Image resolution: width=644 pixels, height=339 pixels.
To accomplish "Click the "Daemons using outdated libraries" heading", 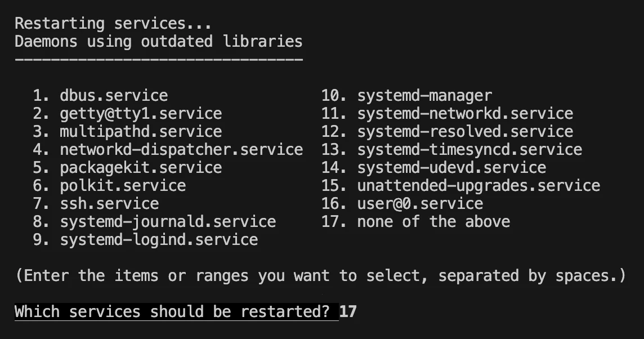I will (x=159, y=42).
